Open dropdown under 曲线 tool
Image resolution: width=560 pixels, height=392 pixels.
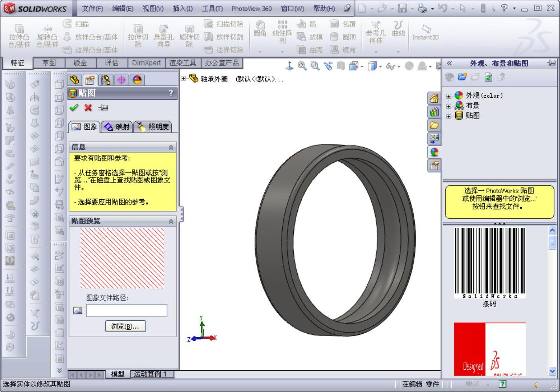[398, 52]
